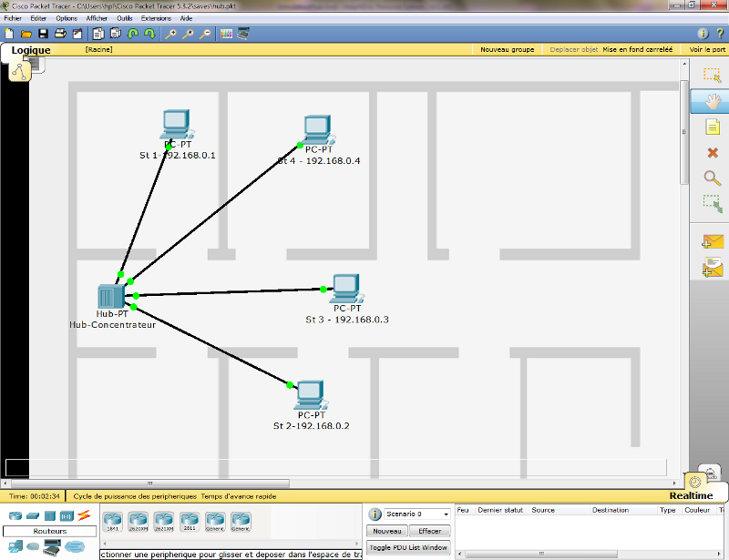The image size is (729, 560).
Task: Open the Aide menu
Action: (x=186, y=18)
